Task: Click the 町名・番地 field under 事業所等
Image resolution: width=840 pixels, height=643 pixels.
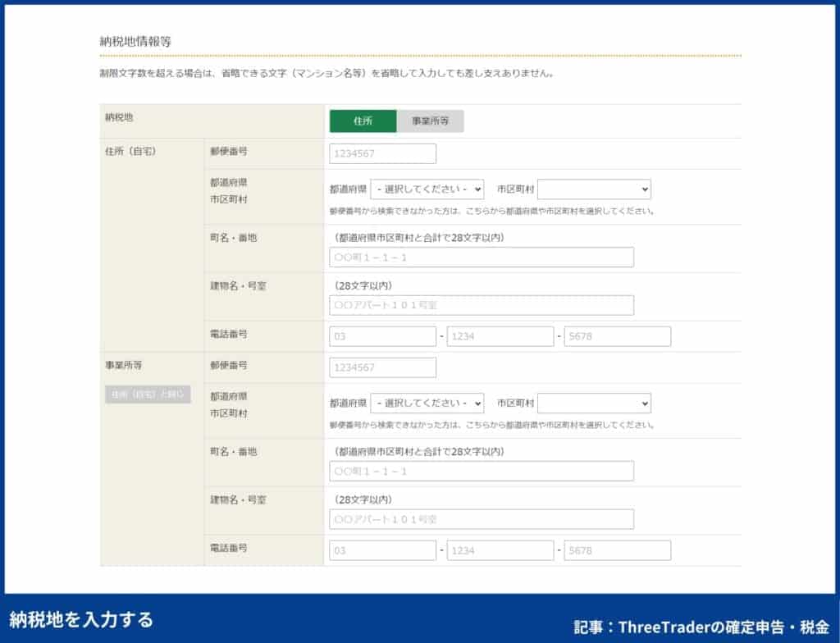Action: pyautogui.click(x=482, y=471)
